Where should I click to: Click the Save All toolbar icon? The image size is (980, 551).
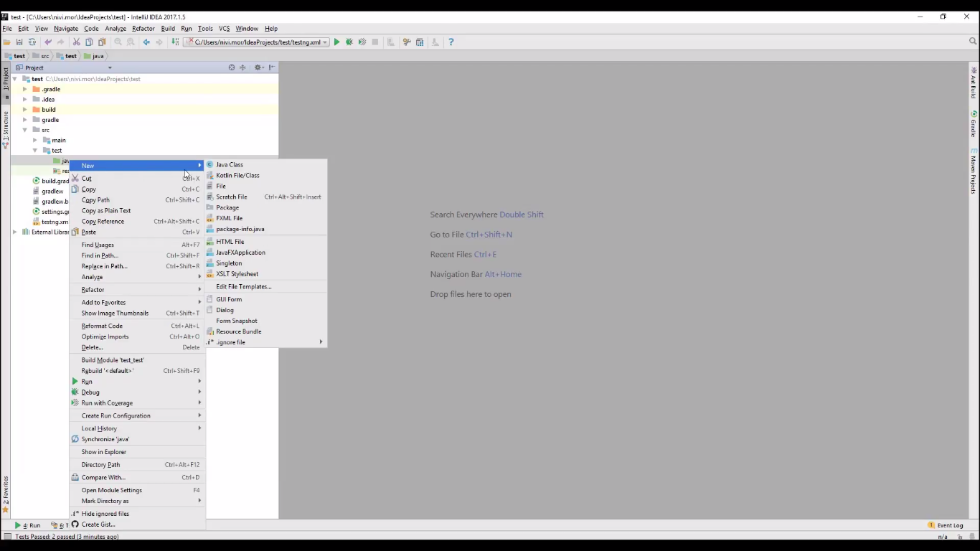click(x=19, y=42)
